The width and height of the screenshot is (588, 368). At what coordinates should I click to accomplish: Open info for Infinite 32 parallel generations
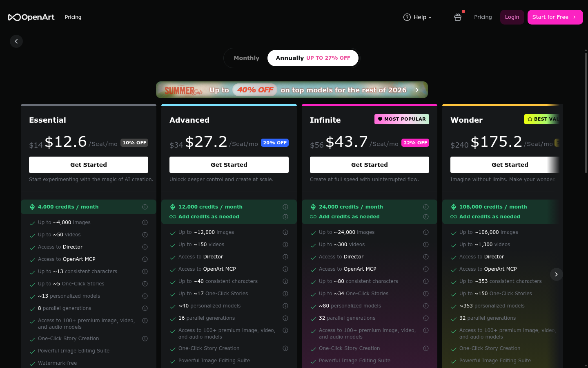click(x=426, y=318)
